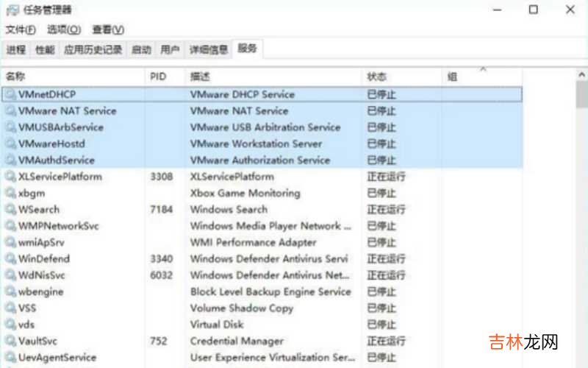Select the xbgm service icon
The width and height of the screenshot is (588, 368).
pos(10,193)
